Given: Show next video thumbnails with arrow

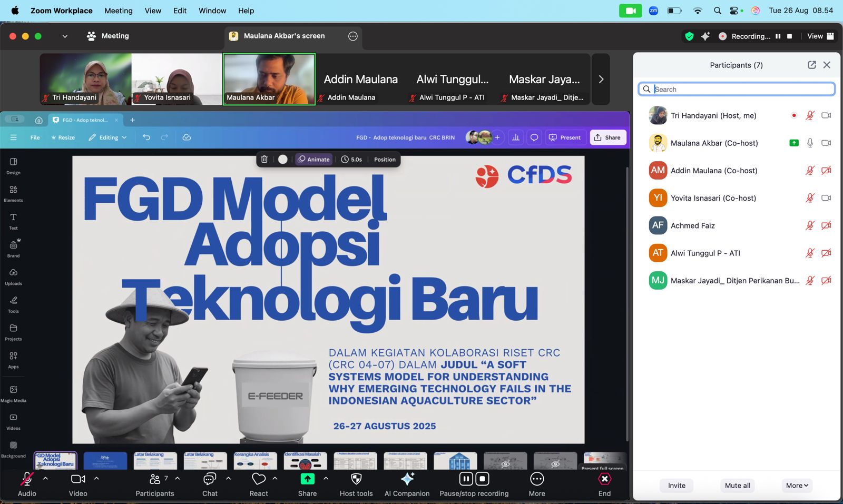Looking at the screenshot, I should pyautogui.click(x=601, y=79).
